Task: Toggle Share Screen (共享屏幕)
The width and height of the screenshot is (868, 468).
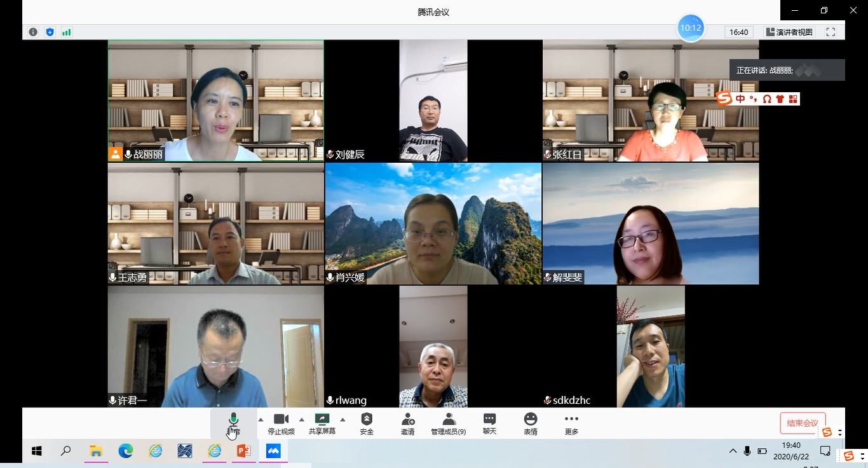Action: pyautogui.click(x=322, y=423)
